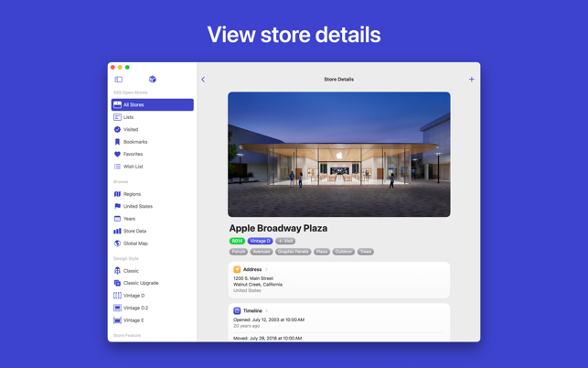Screen dimensions: 588x368
Task: Click the green R014 store number badge
Action: pos(237,241)
